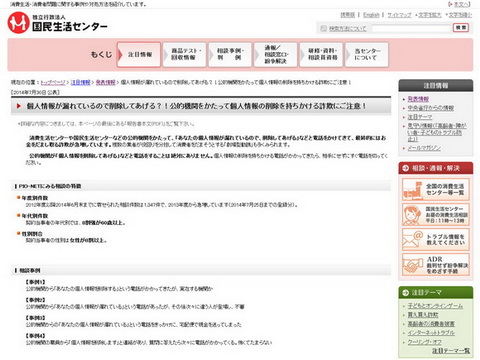Open the 研修・資料・相談員資格 navigation tab
Screen dimensions: 480x360
point(321,55)
